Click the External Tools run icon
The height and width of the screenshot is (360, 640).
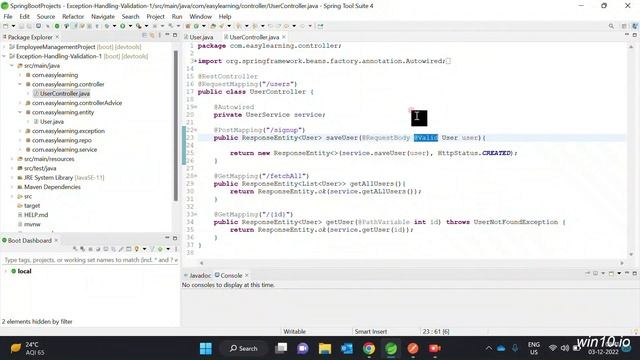pyautogui.click(x=138, y=26)
